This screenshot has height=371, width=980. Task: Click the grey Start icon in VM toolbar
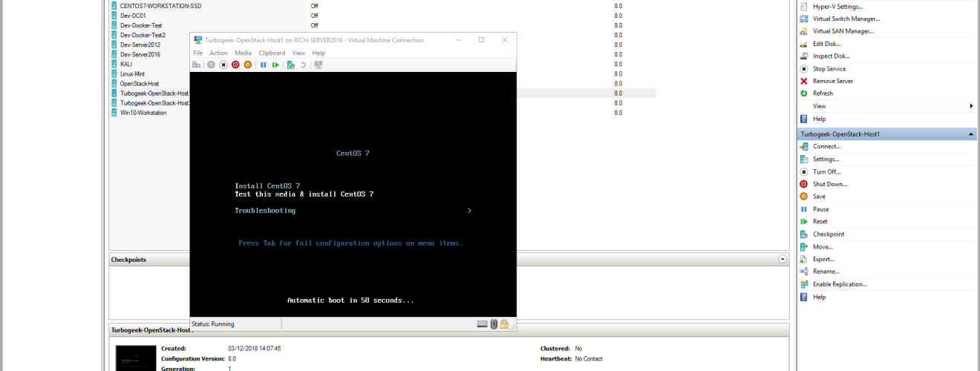tap(211, 65)
